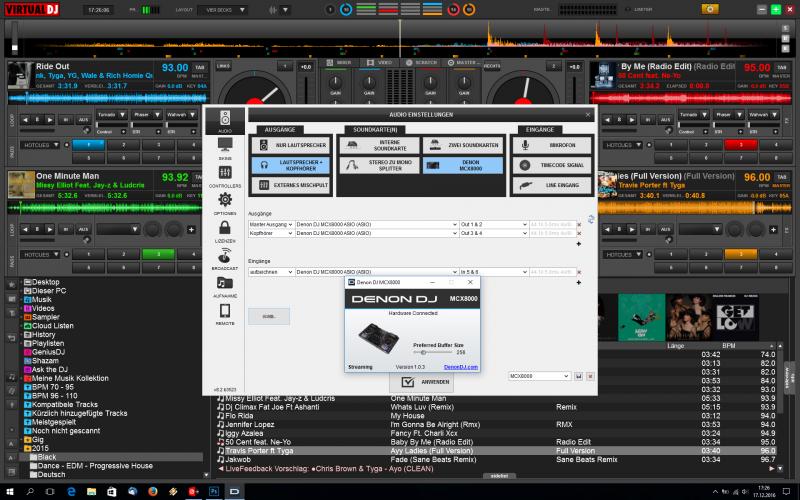Image resolution: width=800 pixels, height=500 pixels.
Task: Click the Anwenden apply button
Action: tap(421, 382)
